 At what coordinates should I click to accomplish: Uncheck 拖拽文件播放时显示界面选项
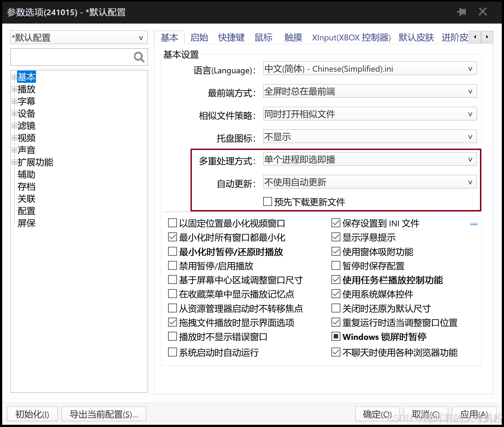pyautogui.click(x=173, y=322)
